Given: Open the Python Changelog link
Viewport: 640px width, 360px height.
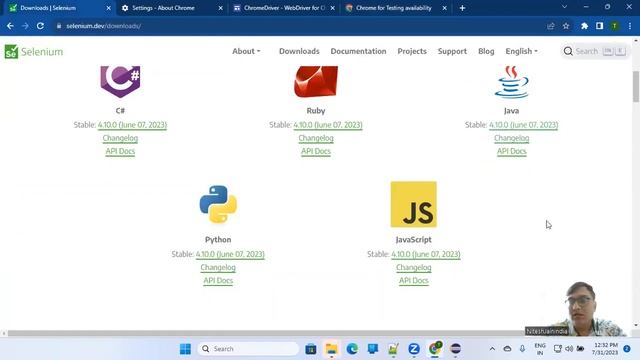Looking at the screenshot, I should point(218,268).
